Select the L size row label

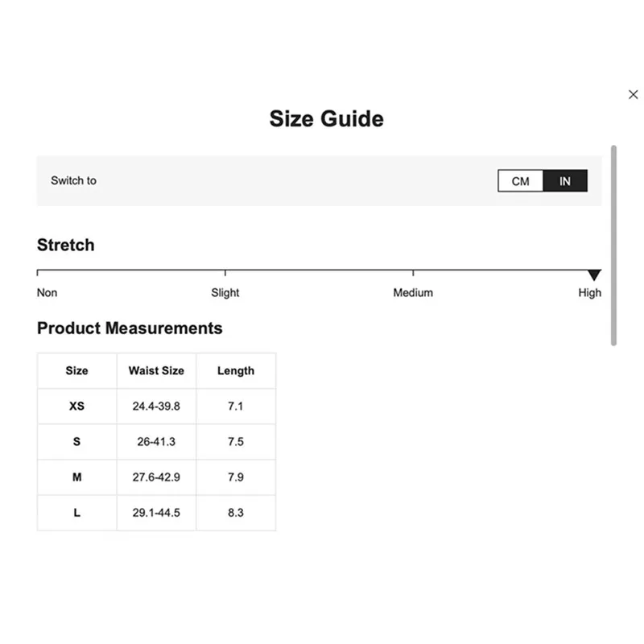(x=77, y=513)
